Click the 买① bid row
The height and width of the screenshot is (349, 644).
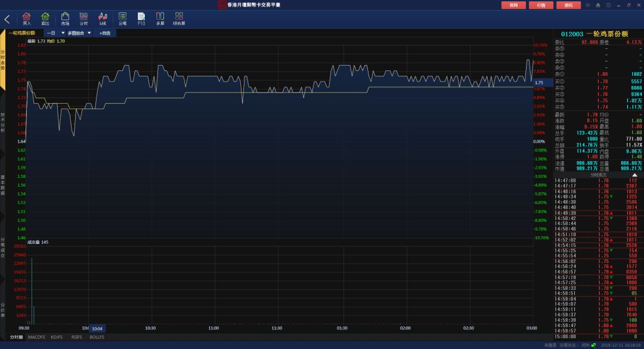coord(598,82)
